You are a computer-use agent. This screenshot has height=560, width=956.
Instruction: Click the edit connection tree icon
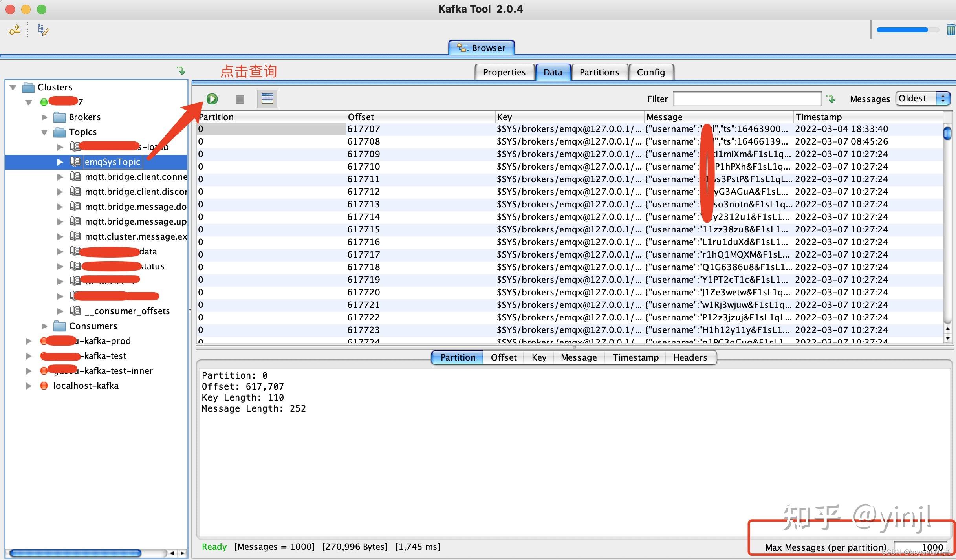[x=43, y=30]
